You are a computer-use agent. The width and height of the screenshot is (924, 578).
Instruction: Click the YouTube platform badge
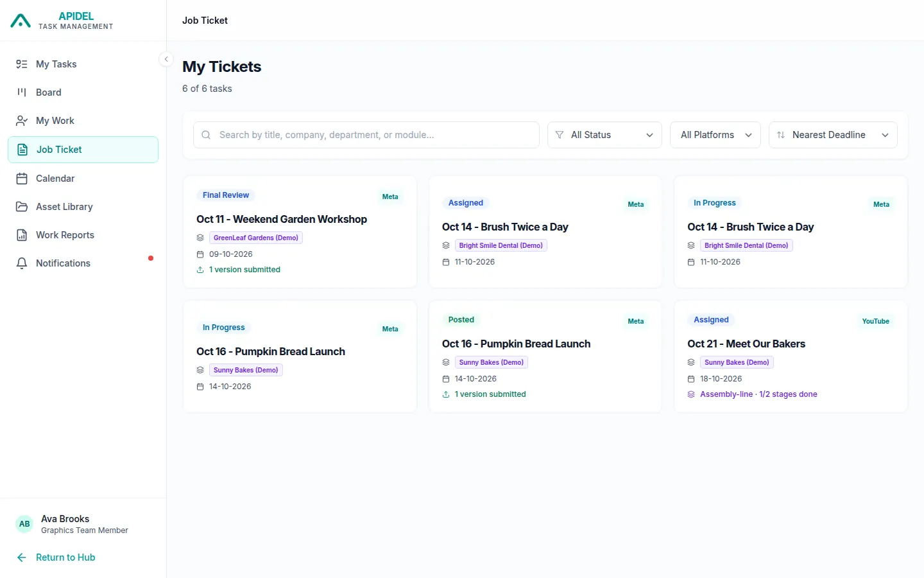(876, 321)
